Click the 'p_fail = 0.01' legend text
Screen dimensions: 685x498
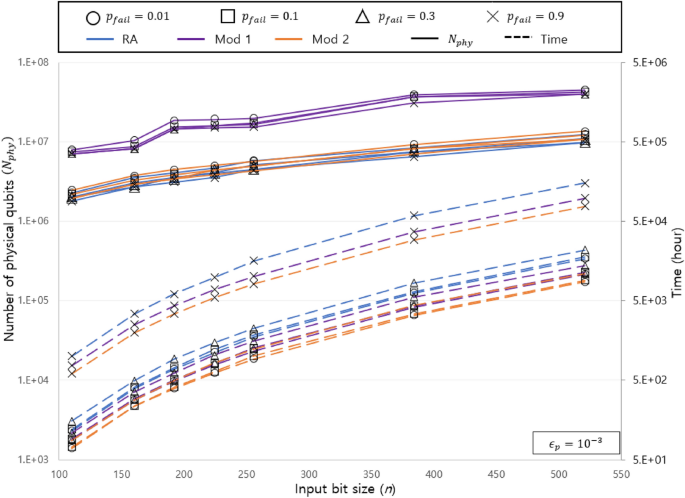(x=138, y=17)
